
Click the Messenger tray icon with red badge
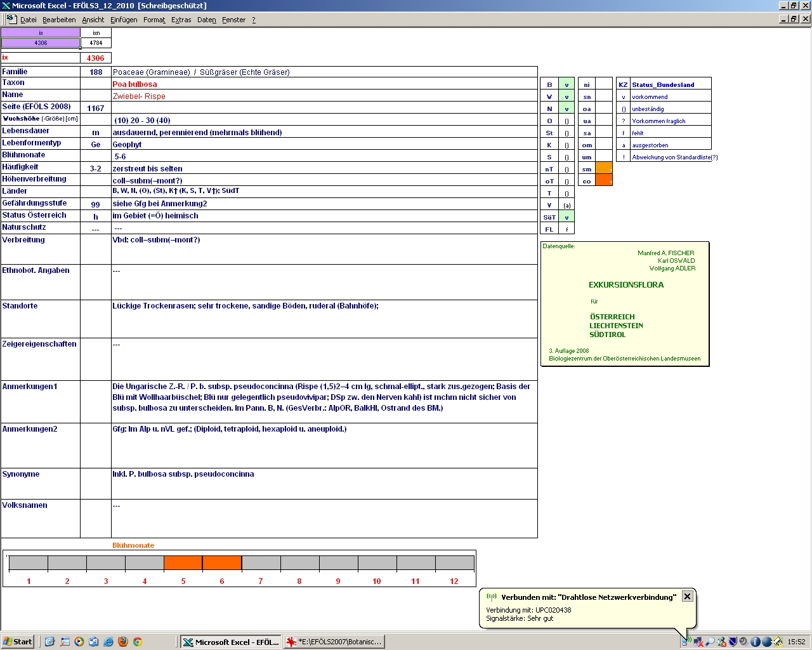pyautogui.click(x=721, y=642)
